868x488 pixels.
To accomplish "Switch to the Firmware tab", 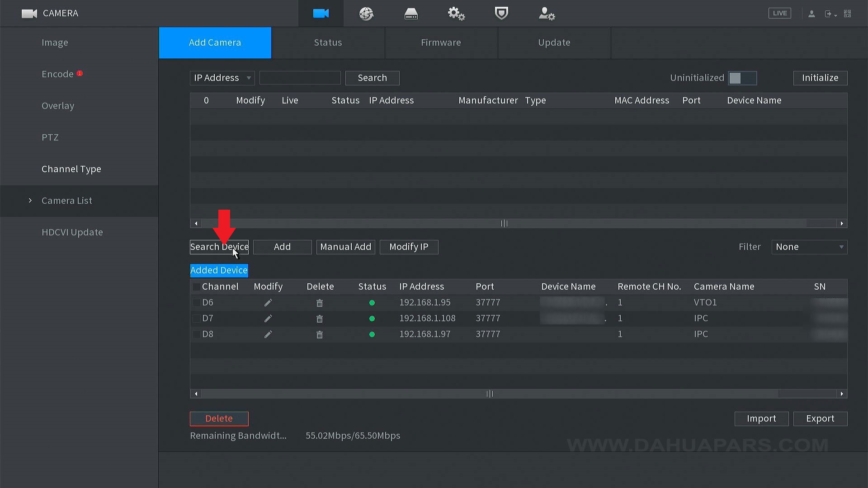I will [441, 42].
